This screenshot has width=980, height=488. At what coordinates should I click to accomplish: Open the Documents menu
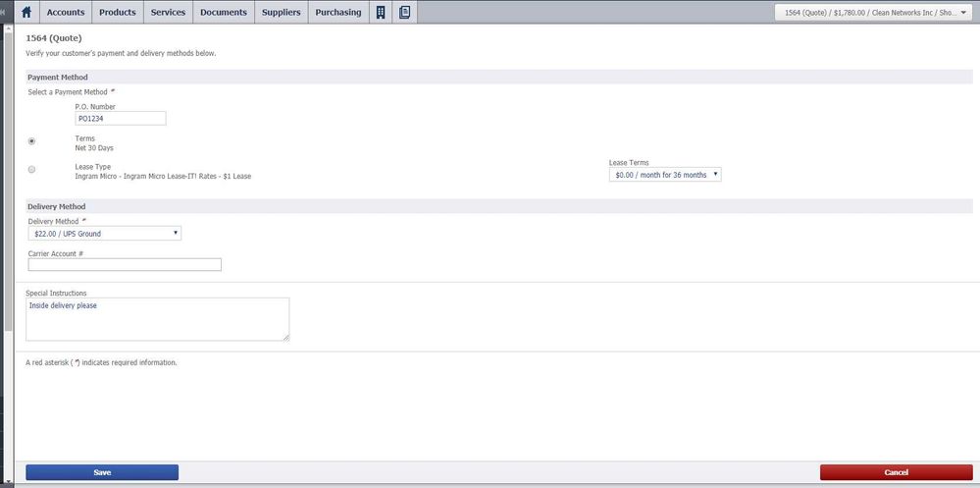coord(224,12)
